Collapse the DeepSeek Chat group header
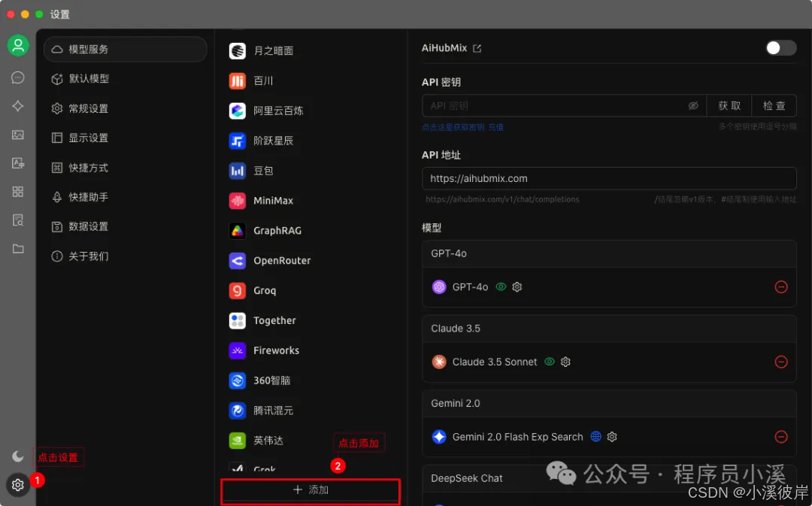Screen dimensions: 812x506 pos(609,478)
